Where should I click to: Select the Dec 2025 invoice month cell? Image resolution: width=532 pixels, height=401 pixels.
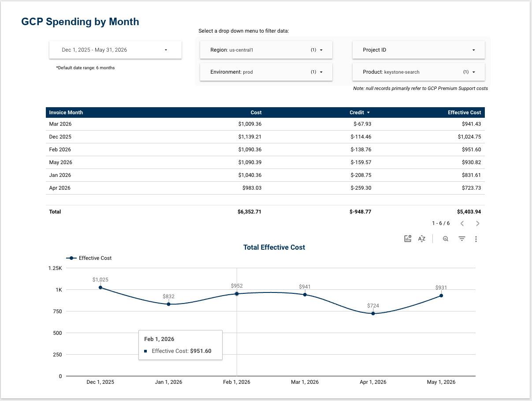(60, 137)
